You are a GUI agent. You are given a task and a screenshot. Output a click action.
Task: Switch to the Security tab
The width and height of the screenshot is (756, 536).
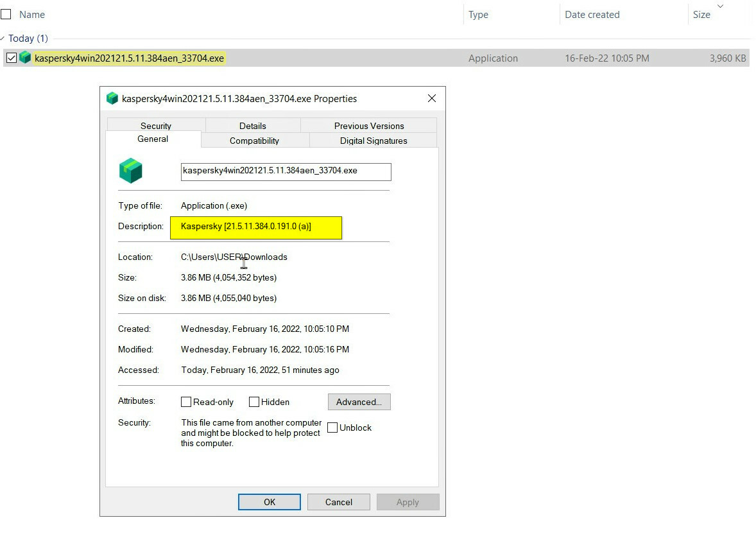click(x=156, y=125)
